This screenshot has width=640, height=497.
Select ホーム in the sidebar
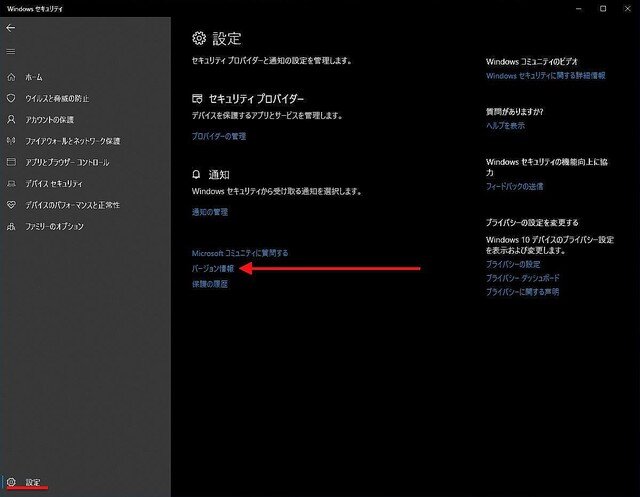pyautogui.click(x=34, y=77)
